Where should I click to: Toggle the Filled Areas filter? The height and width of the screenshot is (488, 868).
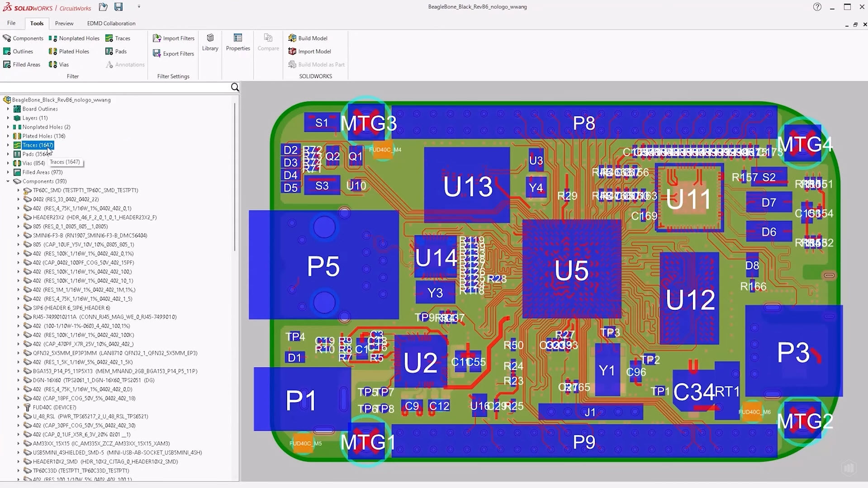22,65
